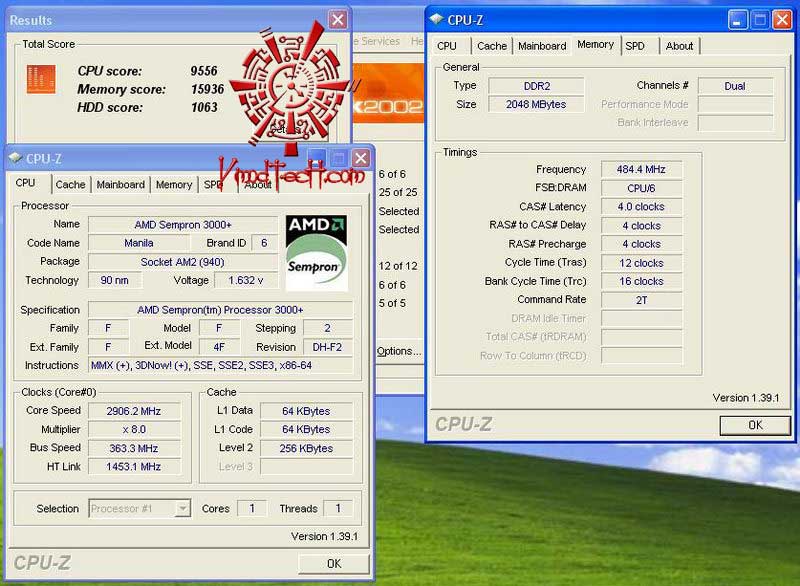The image size is (800, 586).
Task: Click the Brand ID value 6
Action: point(264,243)
